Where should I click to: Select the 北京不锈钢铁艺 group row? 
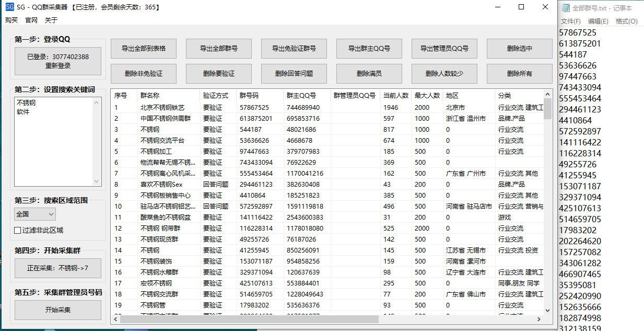[162, 107]
